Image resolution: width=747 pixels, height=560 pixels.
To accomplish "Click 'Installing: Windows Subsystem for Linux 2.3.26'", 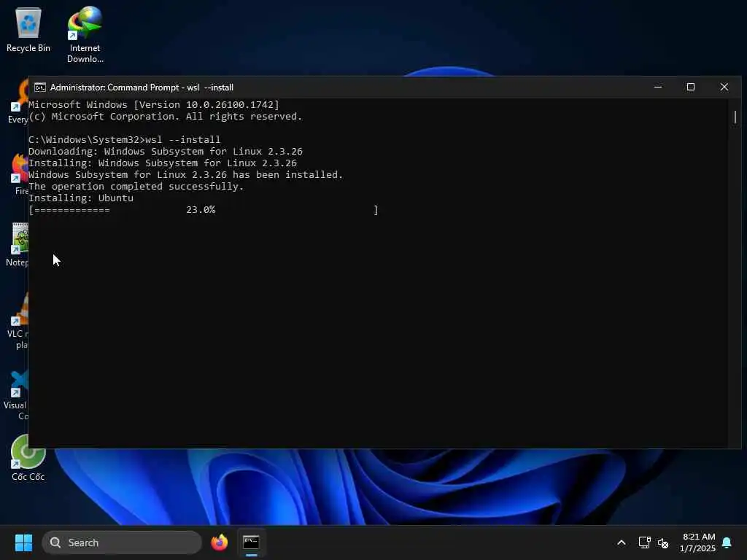I will [x=163, y=163].
